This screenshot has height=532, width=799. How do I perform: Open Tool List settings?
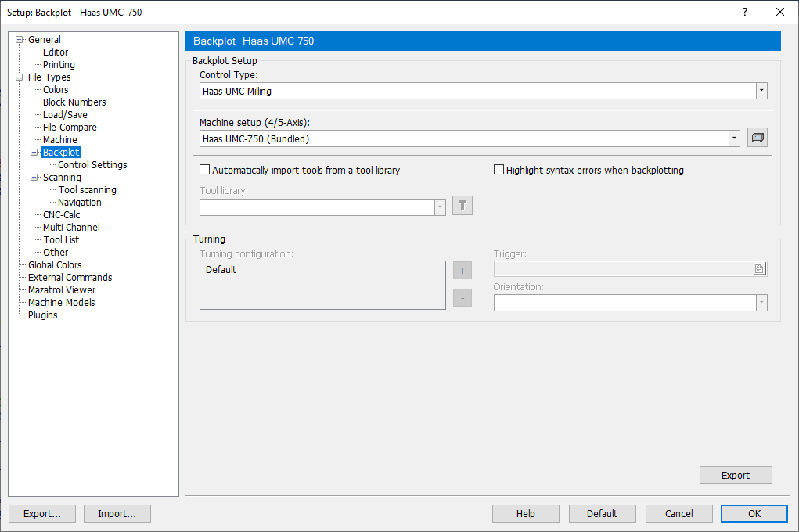tap(61, 239)
